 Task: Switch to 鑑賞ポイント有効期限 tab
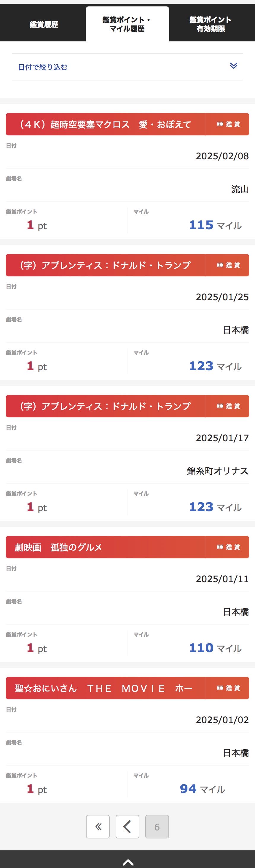(x=211, y=24)
